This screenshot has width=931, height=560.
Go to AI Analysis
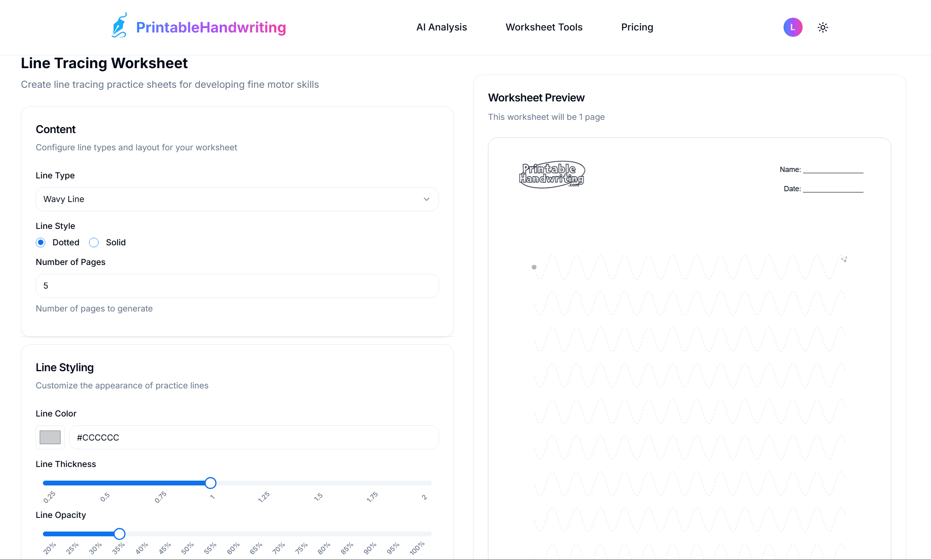pyautogui.click(x=441, y=27)
